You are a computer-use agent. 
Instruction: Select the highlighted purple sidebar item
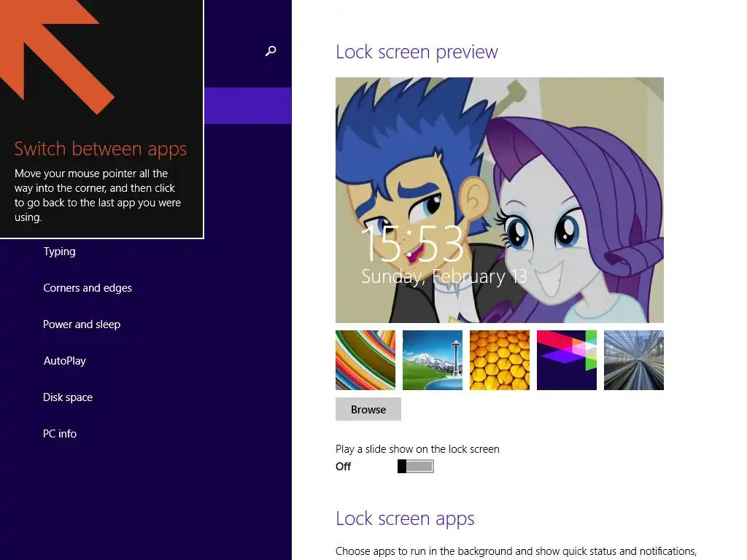click(248, 106)
